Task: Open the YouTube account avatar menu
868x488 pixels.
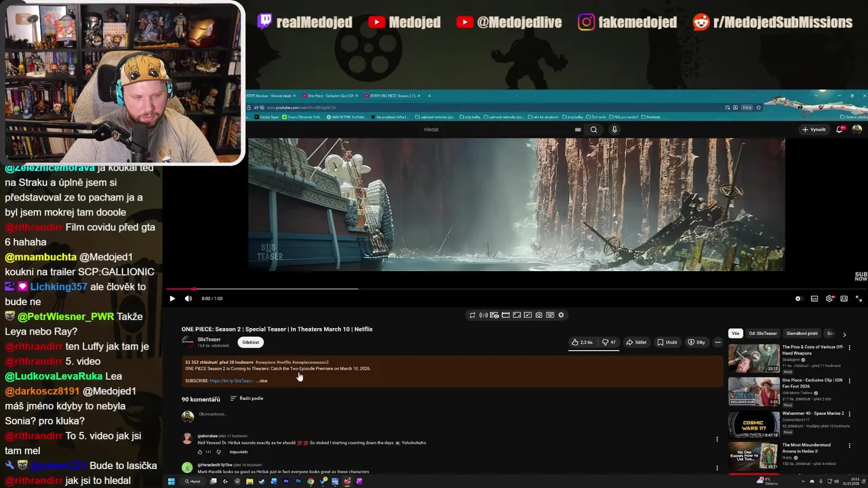Action: click(857, 129)
